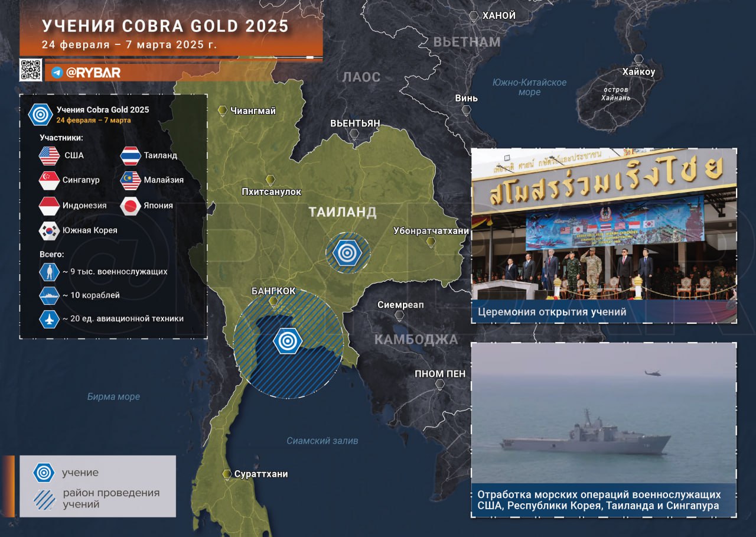Viewport: 756px width, 537px height.
Task: Click the Bangkok city marker
Action: pyautogui.click(x=273, y=301)
